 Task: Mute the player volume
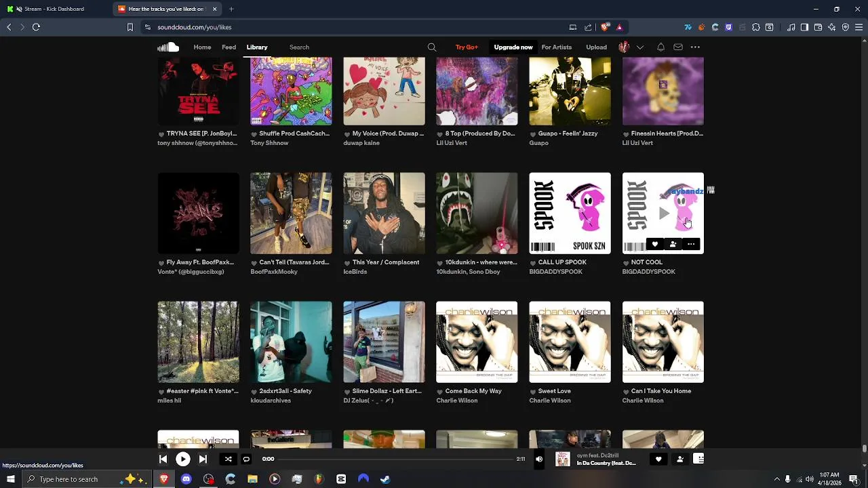(539, 459)
